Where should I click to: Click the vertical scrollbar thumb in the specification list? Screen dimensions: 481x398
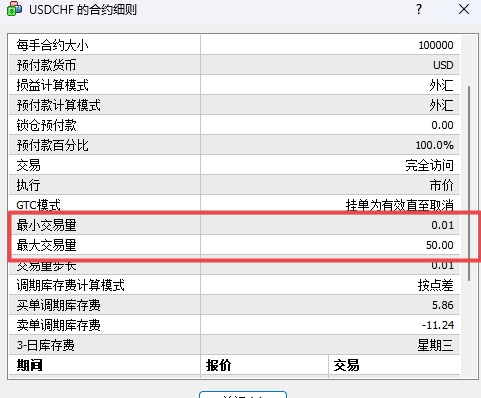pyautogui.click(x=469, y=183)
